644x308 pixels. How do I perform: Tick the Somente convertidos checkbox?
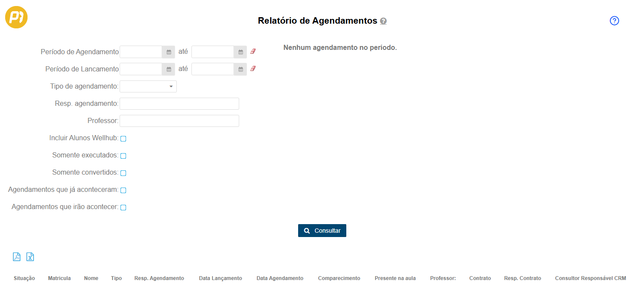point(123,173)
